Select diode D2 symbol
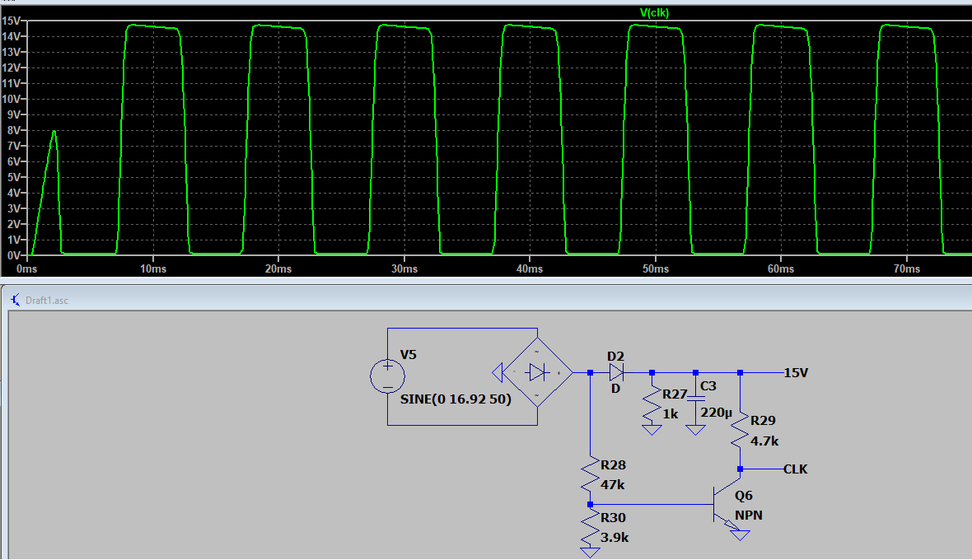972x560 pixels. pos(616,372)
